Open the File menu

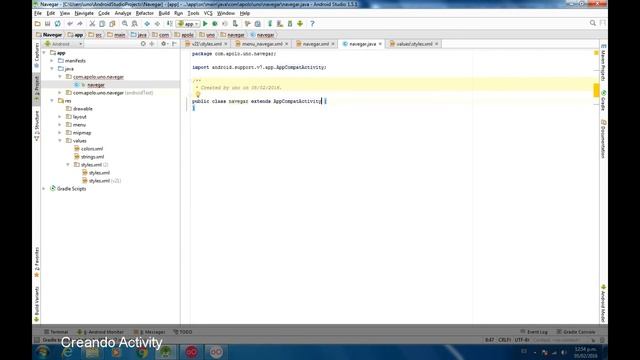point(38,13)
